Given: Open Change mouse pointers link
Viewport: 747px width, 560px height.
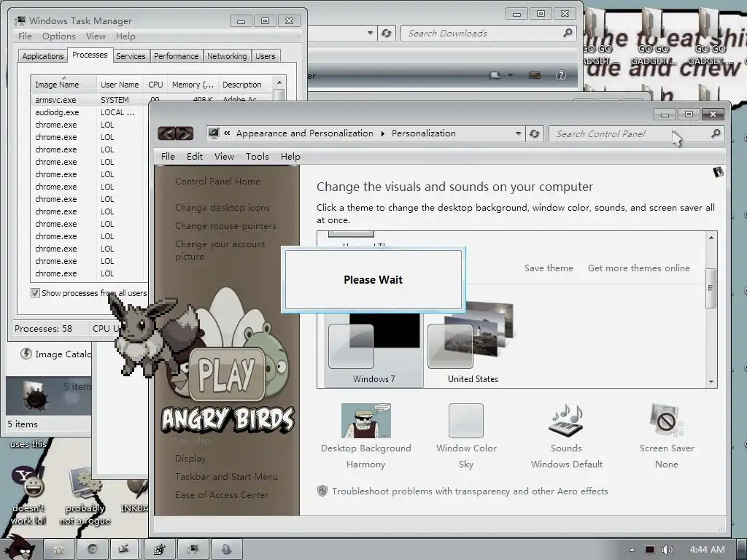Looking at the screenshot, I should (x=226, y=226).
